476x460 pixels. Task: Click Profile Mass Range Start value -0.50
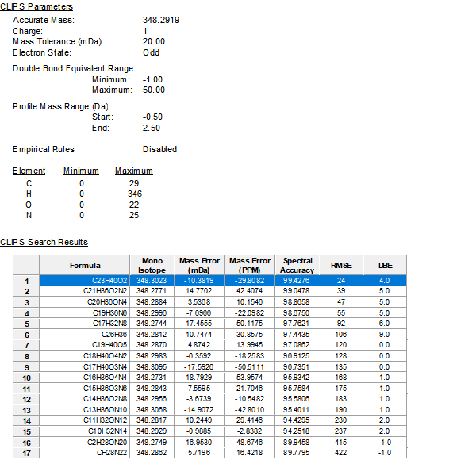152,117
